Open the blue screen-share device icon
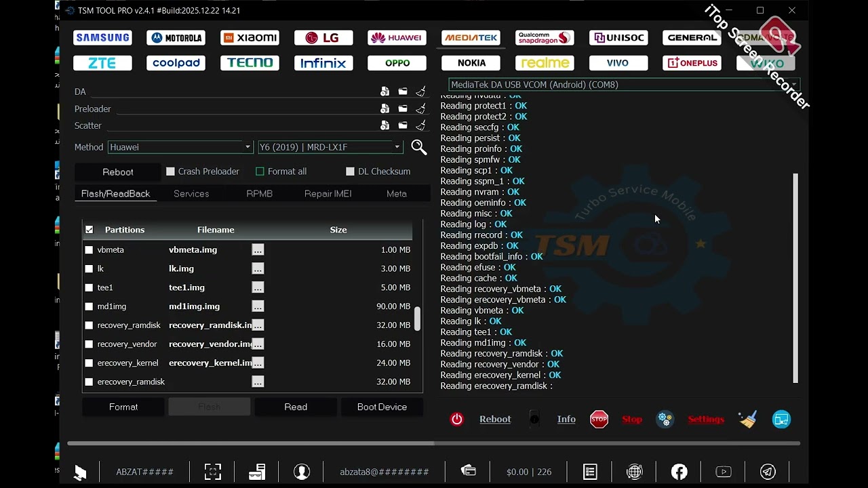Screen dimensions: 868x488 [x=781, y=419]
